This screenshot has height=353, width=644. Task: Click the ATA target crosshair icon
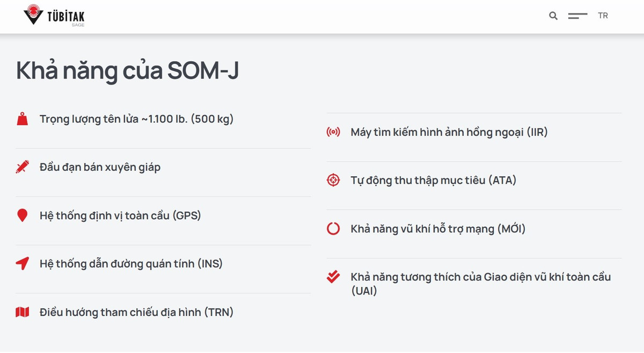(333, 180)
